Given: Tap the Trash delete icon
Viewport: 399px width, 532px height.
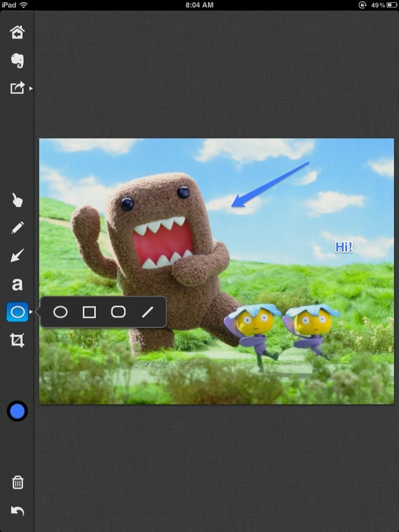Looking at the screenshot, I should 18,482.
